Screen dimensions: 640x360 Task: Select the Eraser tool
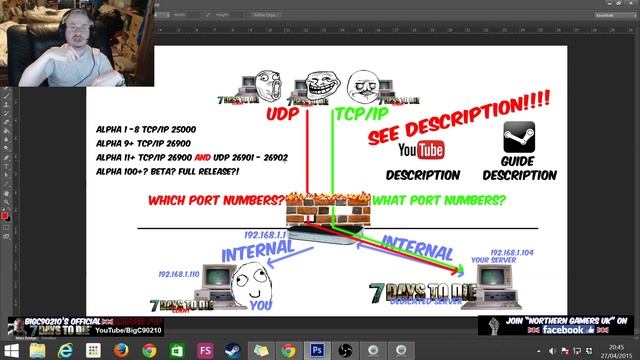[x=7, y=122]
